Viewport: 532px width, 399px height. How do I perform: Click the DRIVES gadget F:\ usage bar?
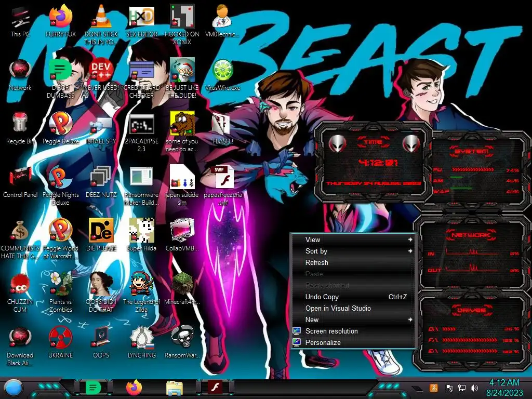point(470,340)
